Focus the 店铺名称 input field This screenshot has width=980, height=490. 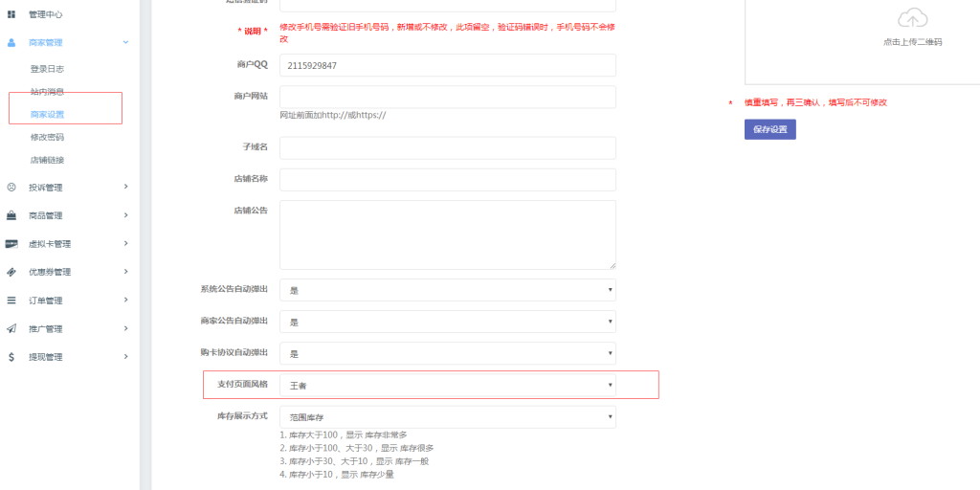pos(447,180)
